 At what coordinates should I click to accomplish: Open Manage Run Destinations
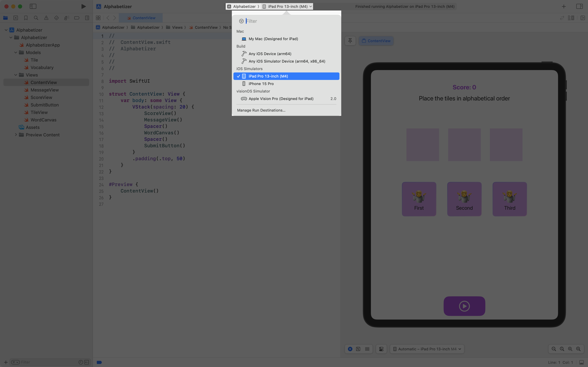pyautogui.click(x=261, y=110)
